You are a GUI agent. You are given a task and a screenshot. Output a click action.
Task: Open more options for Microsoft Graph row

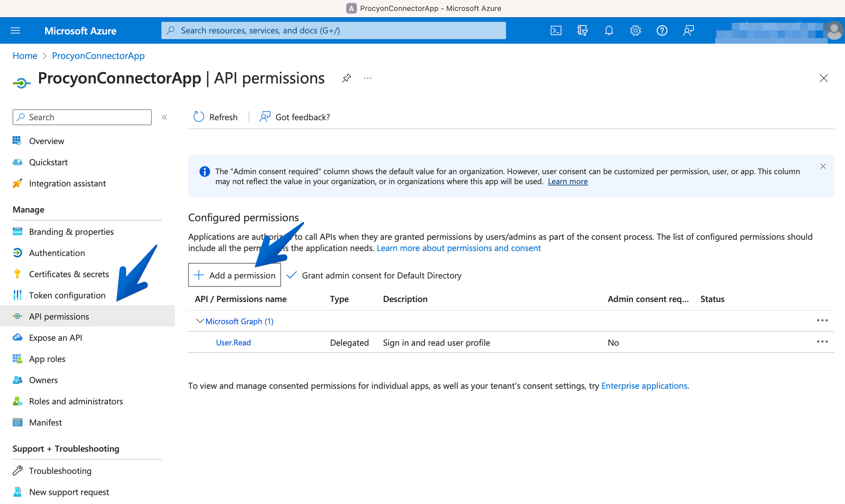[x=822, y=321]
